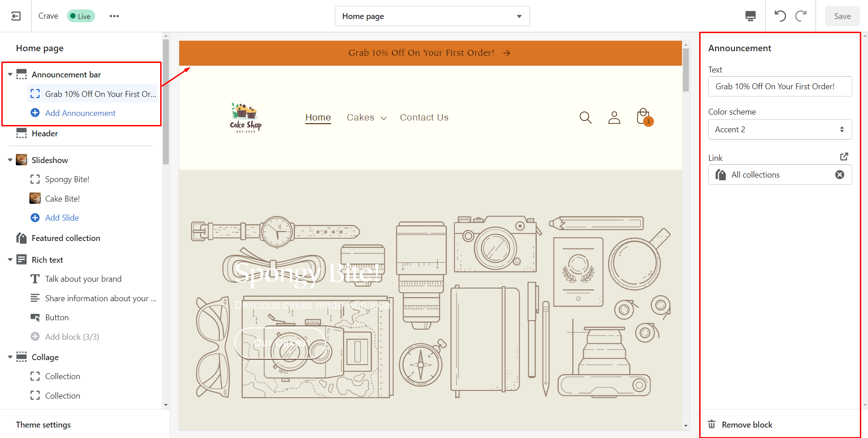The image size is (868, 438).
Task: Expand the Cakes menu in preview
Action: coord(367,118)
